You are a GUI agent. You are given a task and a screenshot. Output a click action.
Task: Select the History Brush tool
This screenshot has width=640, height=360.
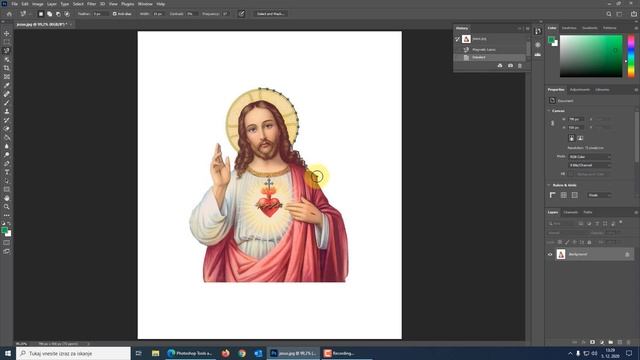pyautogui.click(x=7, y=120)
